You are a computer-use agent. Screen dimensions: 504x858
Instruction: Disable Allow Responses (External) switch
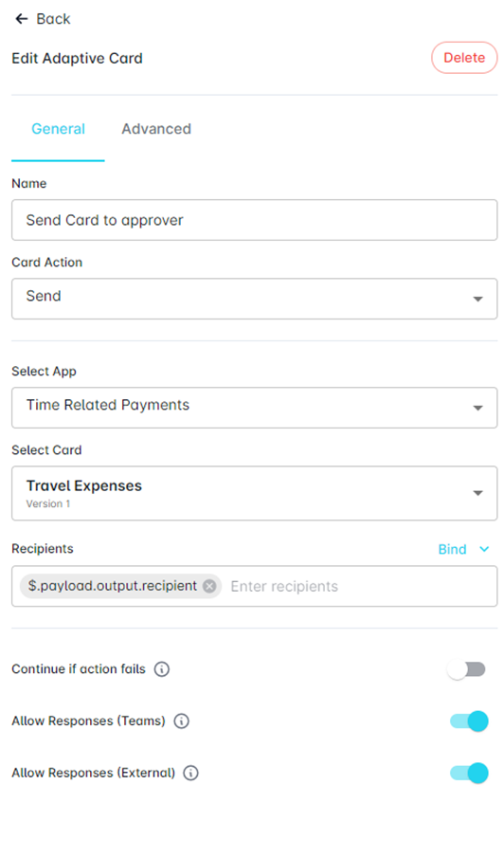(469, 774)
